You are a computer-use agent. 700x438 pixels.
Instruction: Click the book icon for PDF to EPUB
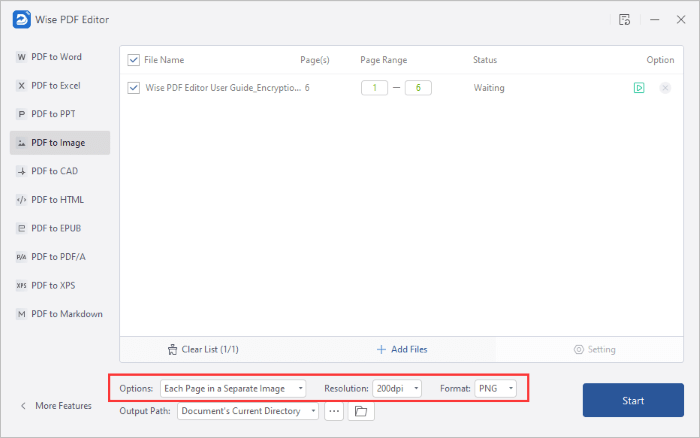coord(21,229)
